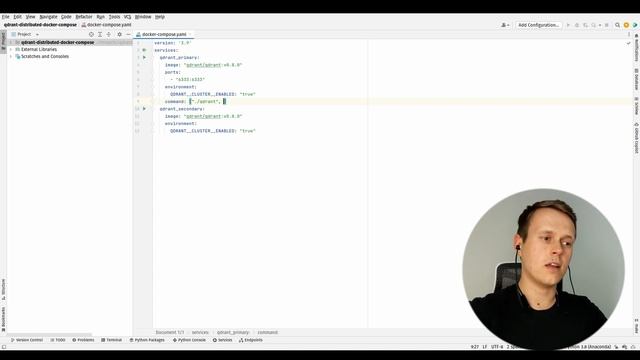
Task: Expand Scratches and Consoles node
Action: [11, 56]
